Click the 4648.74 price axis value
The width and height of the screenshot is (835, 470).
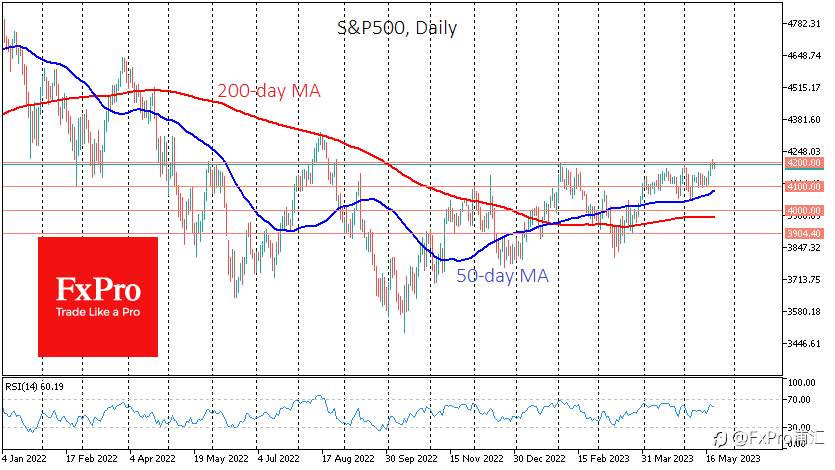(804, 55)
